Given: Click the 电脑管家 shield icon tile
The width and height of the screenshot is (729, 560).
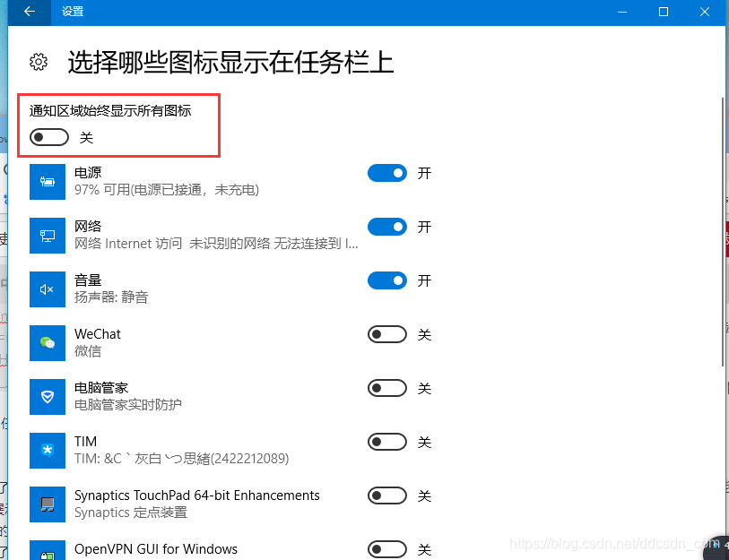Looking at the screenshot, I should pos(48,397).
